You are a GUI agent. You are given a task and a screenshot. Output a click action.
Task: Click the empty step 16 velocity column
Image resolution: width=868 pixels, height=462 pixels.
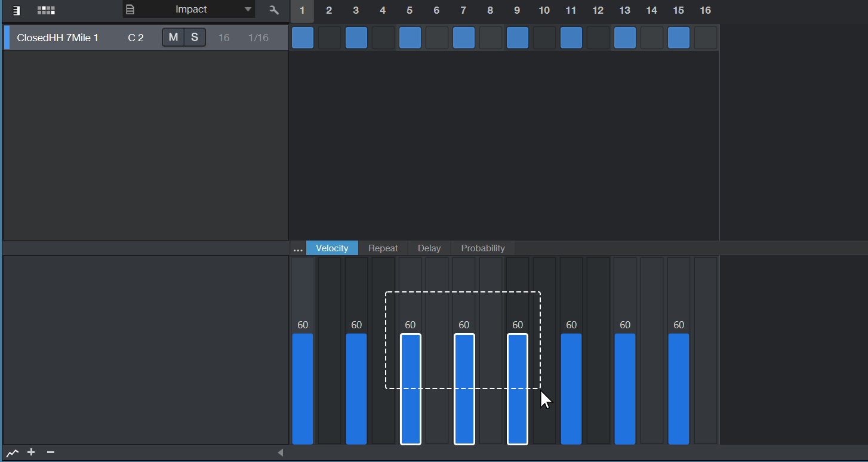click(706, 351)
